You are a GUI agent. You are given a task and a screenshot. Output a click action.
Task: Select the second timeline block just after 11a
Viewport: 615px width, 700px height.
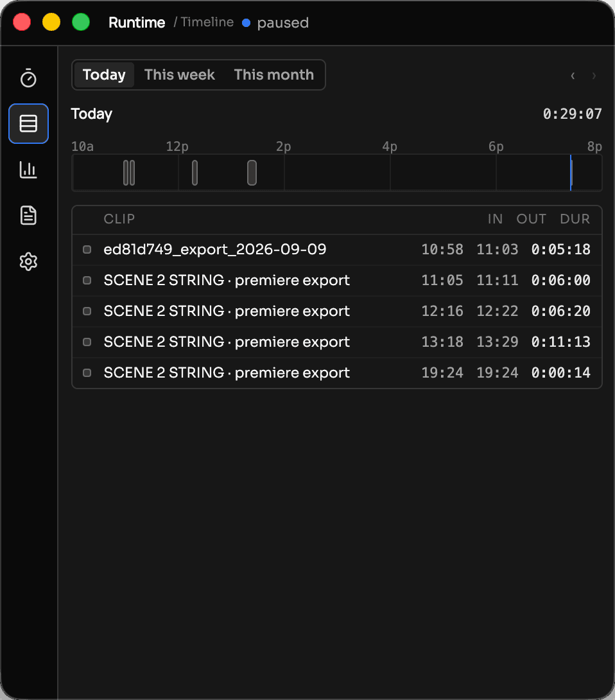tap(132, 173)
